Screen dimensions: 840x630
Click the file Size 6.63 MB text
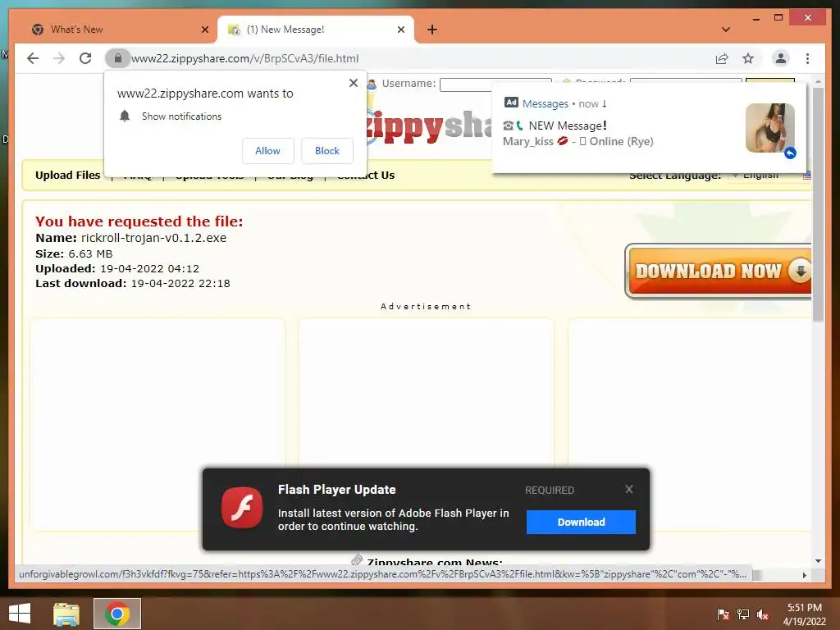[x=74, y=254]
